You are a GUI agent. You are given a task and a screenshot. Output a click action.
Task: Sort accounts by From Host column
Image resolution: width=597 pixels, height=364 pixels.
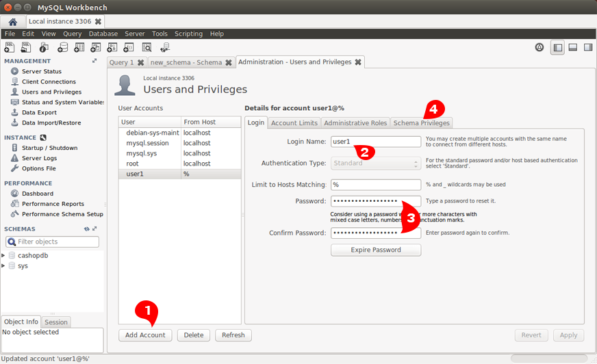tap(211, 122)
